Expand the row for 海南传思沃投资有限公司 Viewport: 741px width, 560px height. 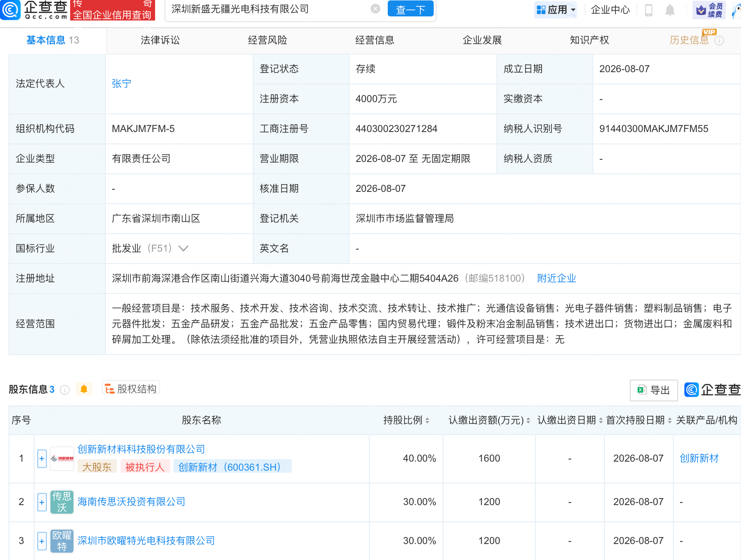42,502
